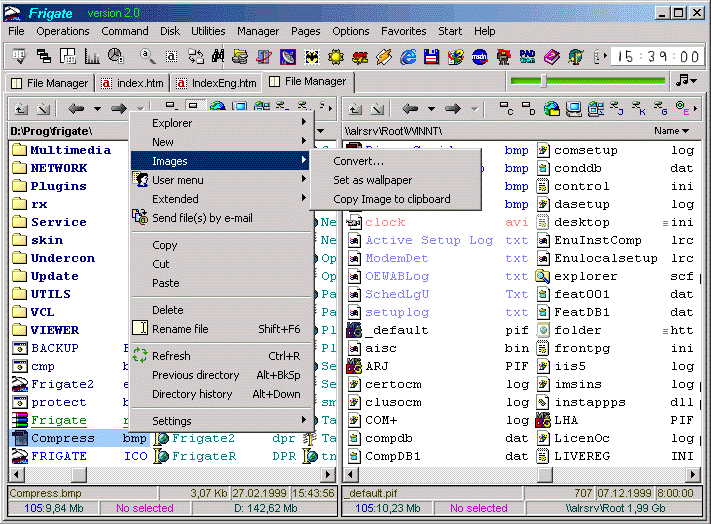The width and height of the screenshot is (711, 524).
Task: Click the D:\Prog\frigate\ path field
Action: [68, 131]
